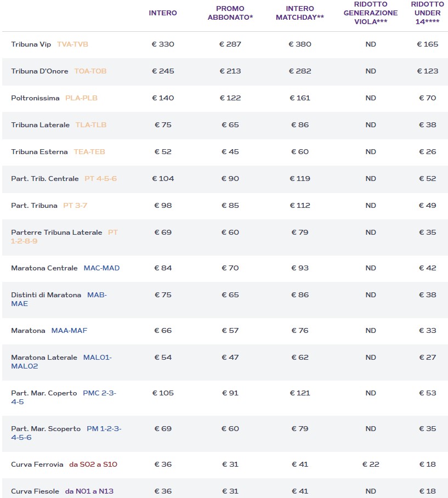Click the PT 4-5-6 sector code
448x498 pixels.
point(100,179)
